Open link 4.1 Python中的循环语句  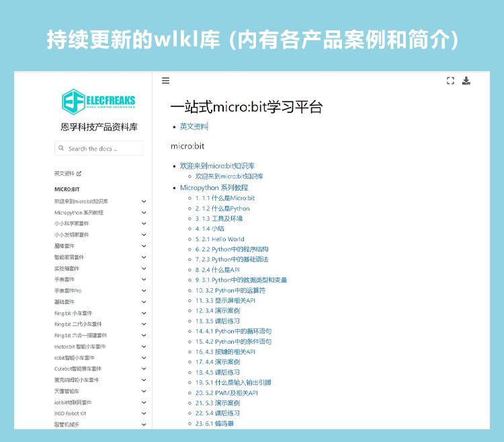233,331
